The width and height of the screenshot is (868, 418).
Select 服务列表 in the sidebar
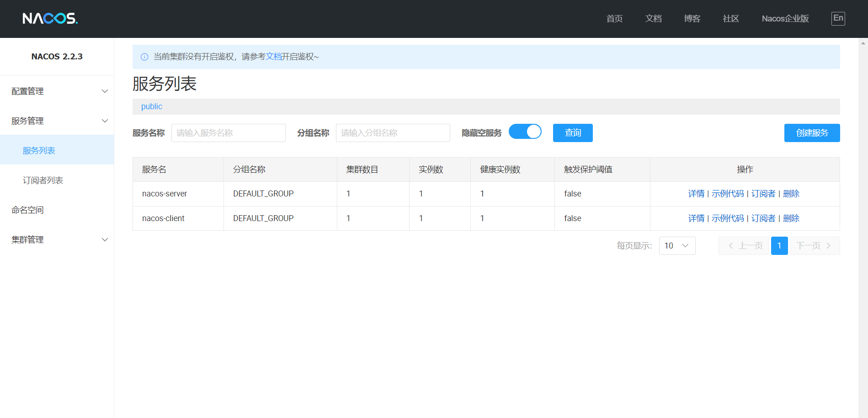pyautogui.click(x=57, y=150)
